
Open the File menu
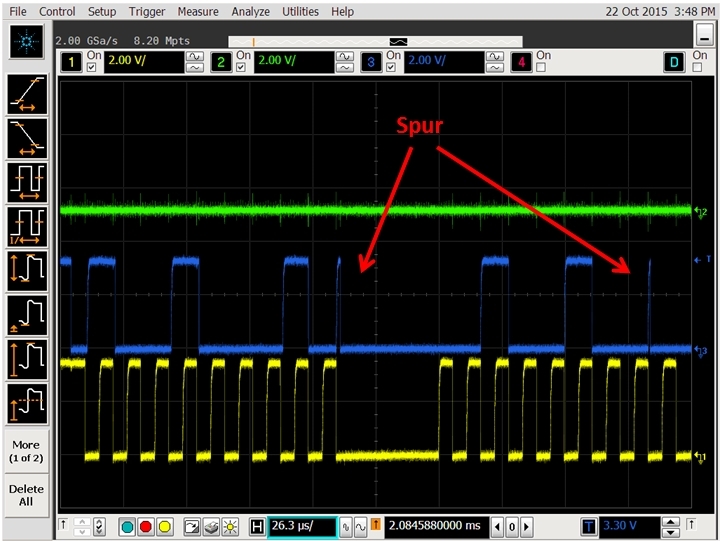click(18, 11)
